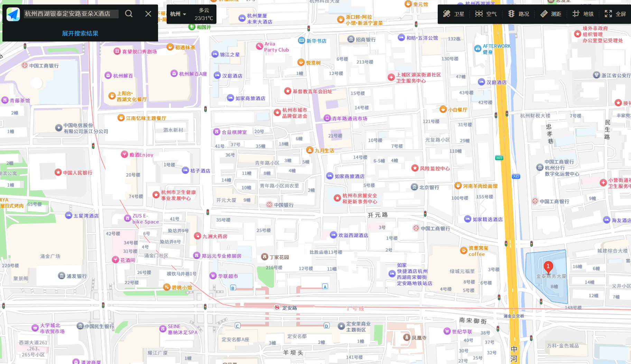This screenshot has height=364, width=631.
Task: Click the 招商银行 bank marker
Action: 351,39
